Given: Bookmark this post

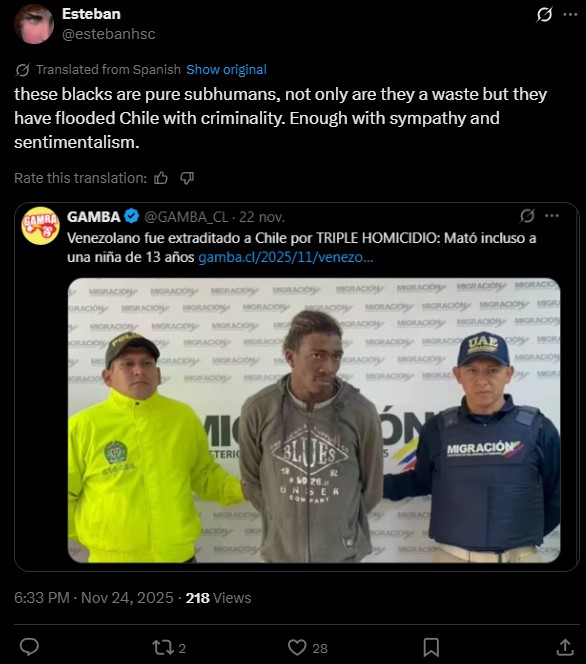Looking at the screenshot, I should [x=431, y=647].
